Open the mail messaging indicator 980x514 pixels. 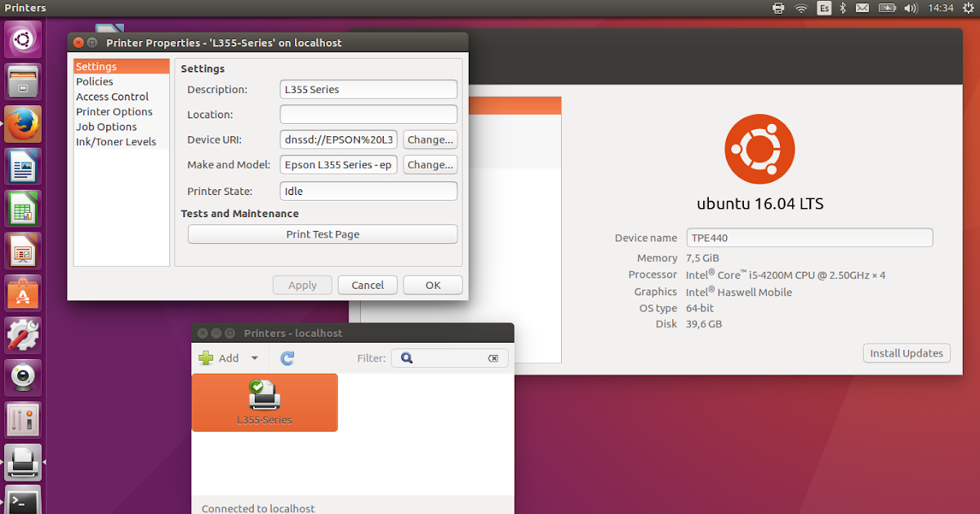pyautogui.click(x=862, y=8)
